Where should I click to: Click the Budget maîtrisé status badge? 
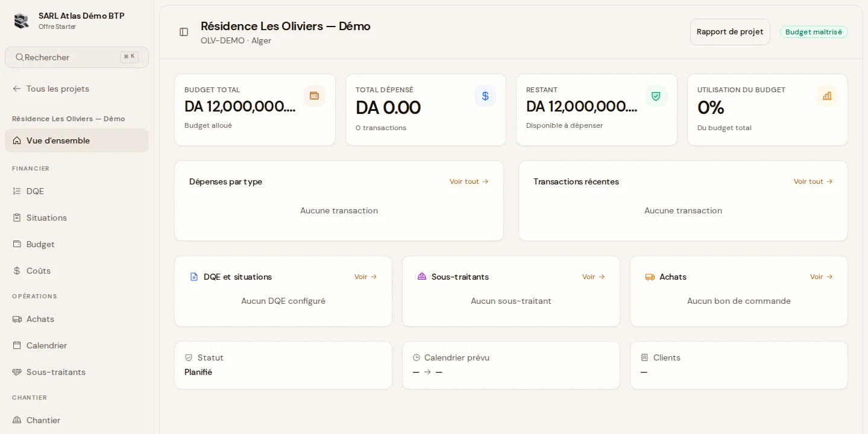coord(814,32)
